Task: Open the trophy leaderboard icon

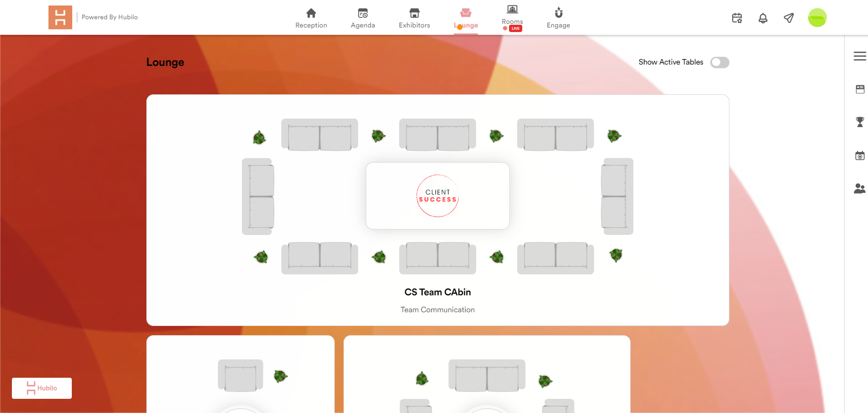Action: point(860,122)
